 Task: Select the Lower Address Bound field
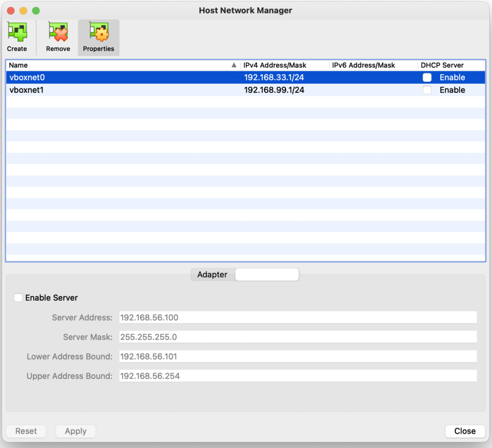[x=298, y=357]
